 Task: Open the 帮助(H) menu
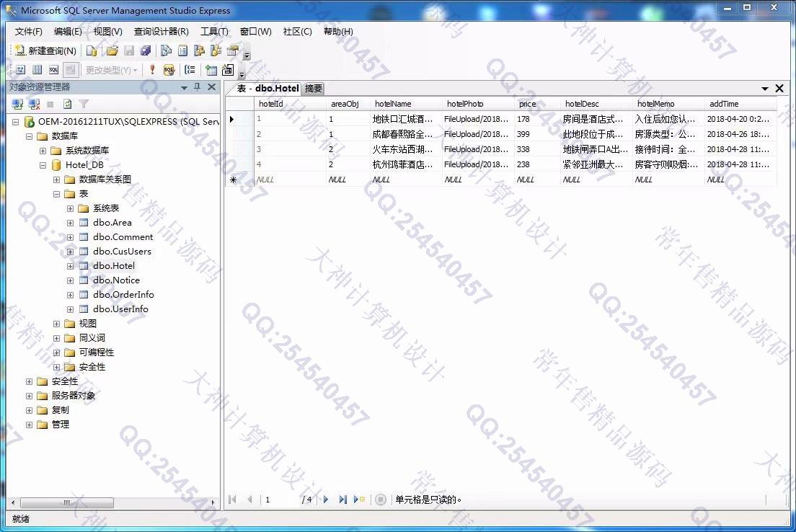click(338, 32)
